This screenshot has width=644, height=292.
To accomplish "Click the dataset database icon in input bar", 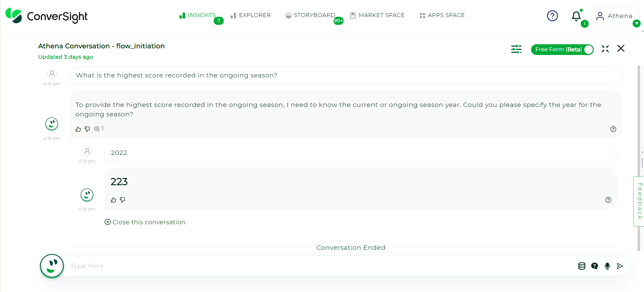I will coord(582,266).
